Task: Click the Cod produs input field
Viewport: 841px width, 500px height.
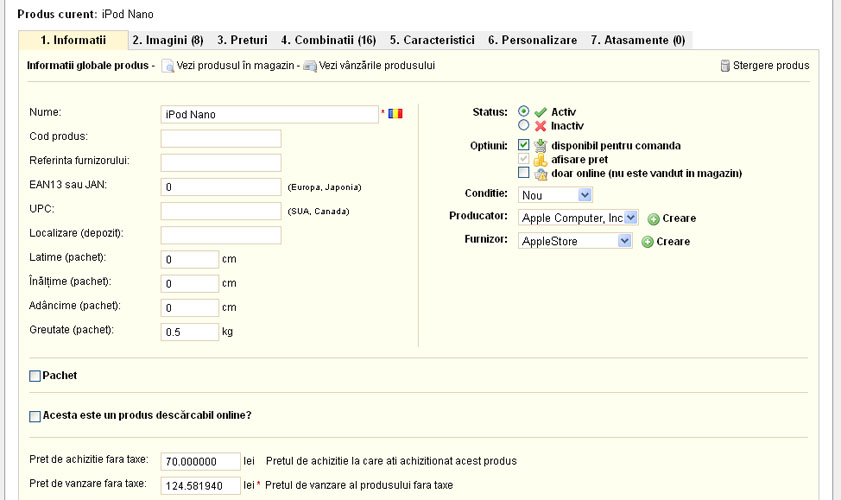Action: (221, 138)
